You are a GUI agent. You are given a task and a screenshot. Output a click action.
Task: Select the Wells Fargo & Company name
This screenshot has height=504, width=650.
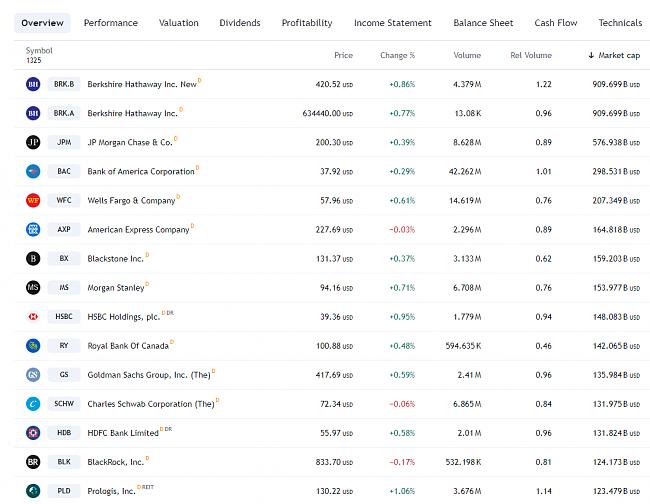point(131,201)
